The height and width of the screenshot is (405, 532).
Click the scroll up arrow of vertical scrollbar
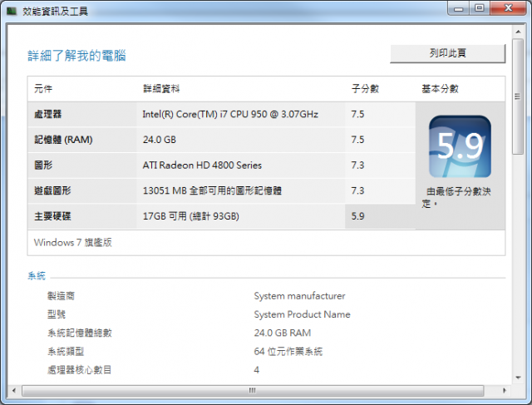coord(518,32)
